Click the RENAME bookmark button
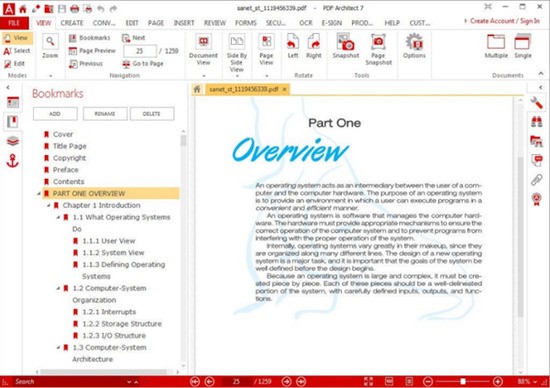550x388 pixels. click(x=105, y=114)
